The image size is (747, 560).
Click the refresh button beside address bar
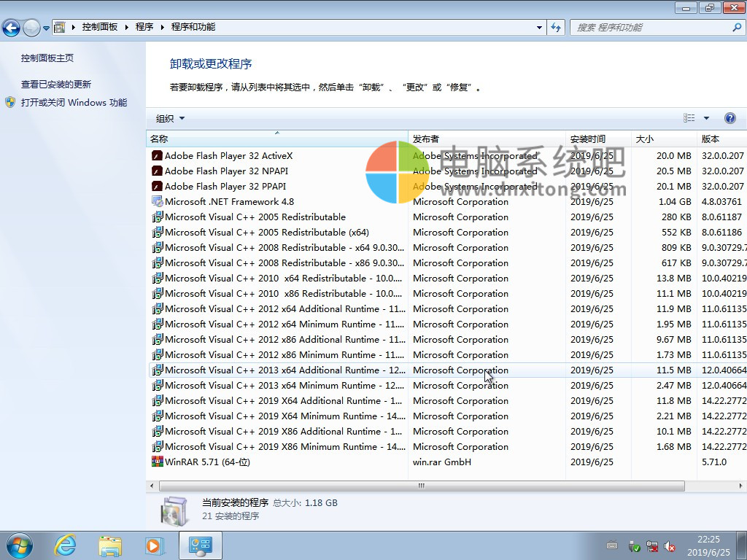pos(555,27)
